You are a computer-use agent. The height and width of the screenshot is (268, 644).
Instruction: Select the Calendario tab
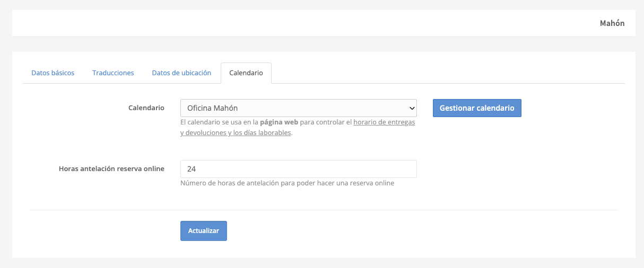(246, 73)
